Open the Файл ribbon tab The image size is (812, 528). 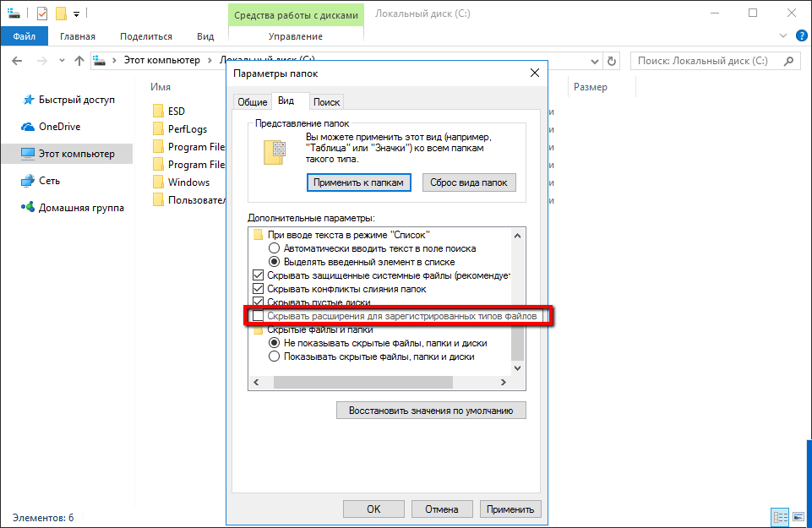[x=25, y=36]
